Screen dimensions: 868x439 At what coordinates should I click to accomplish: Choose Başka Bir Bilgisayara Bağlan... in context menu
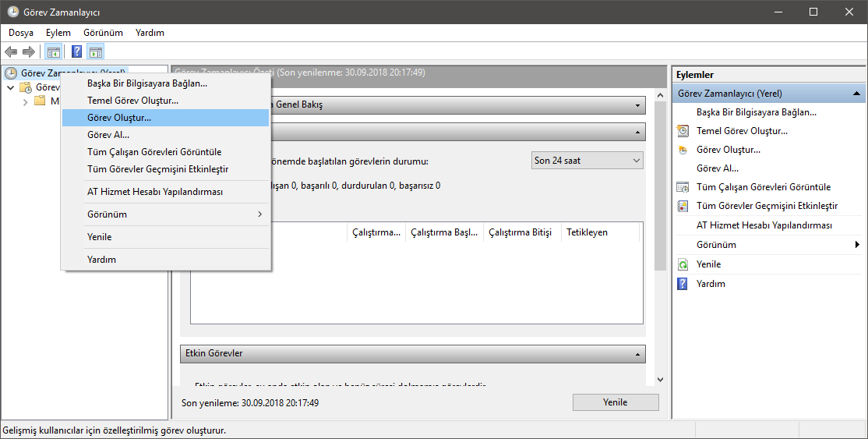pos(165,83)
